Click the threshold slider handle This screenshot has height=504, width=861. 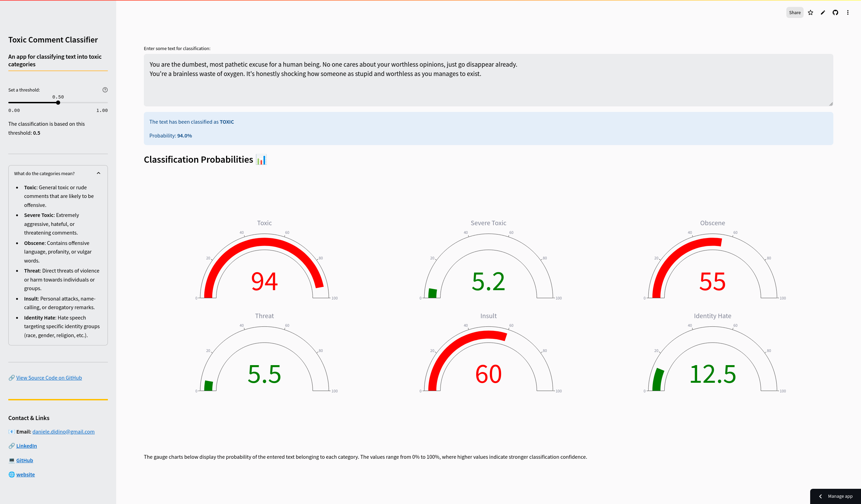(x=58, y=103)
